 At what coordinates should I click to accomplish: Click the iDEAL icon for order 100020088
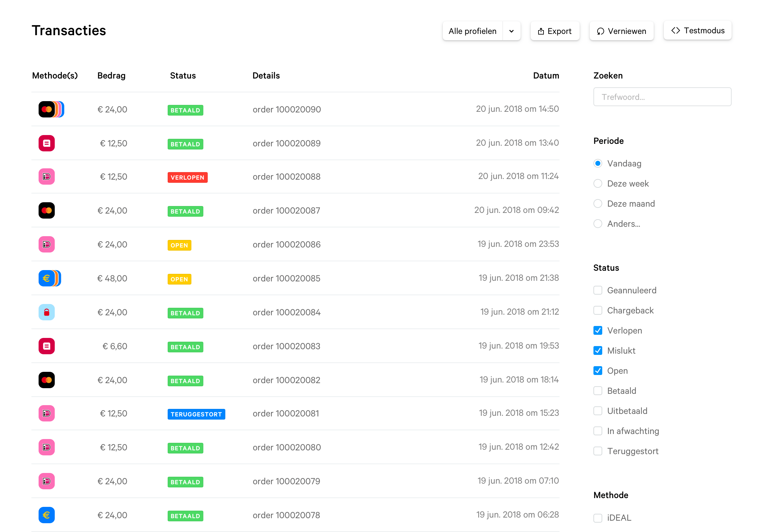(x=46, y=176)
